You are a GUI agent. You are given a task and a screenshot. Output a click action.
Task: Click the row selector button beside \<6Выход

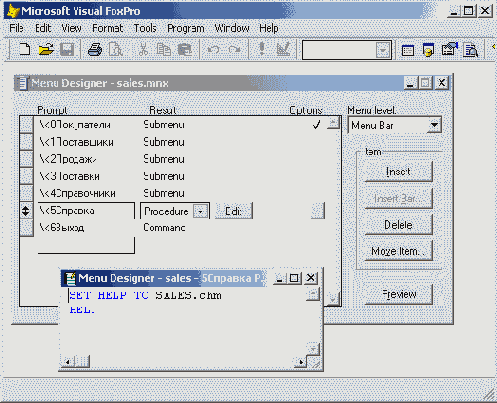point(26,228)
